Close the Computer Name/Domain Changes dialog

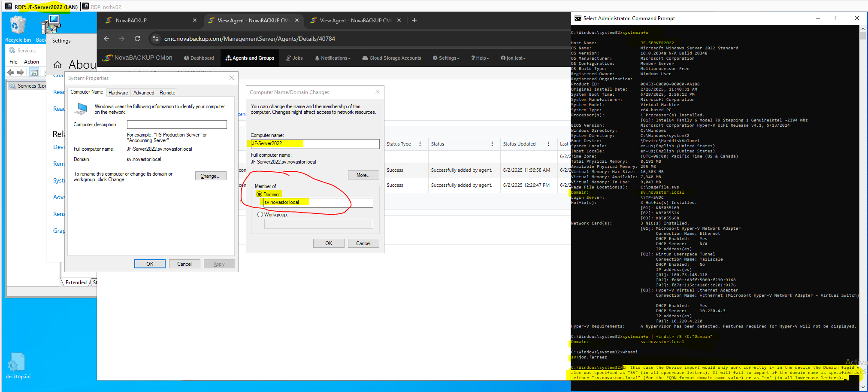point(378,92)
